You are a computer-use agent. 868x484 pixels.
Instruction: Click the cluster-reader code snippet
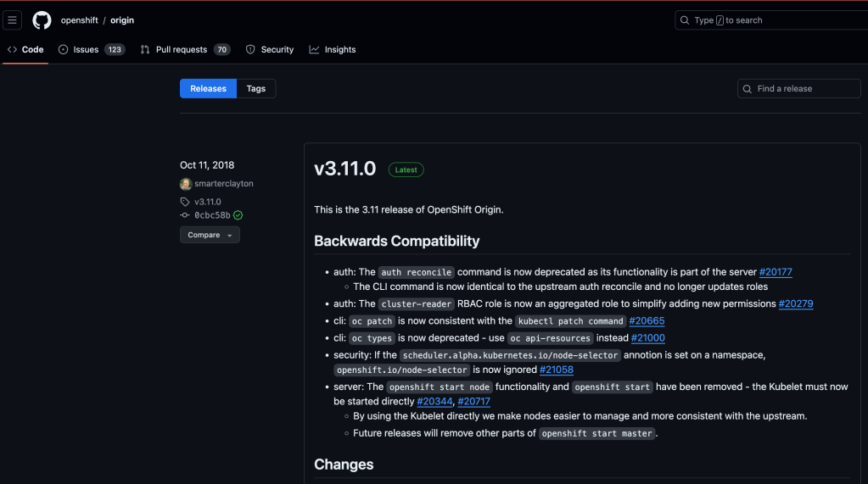pos(417,303)
